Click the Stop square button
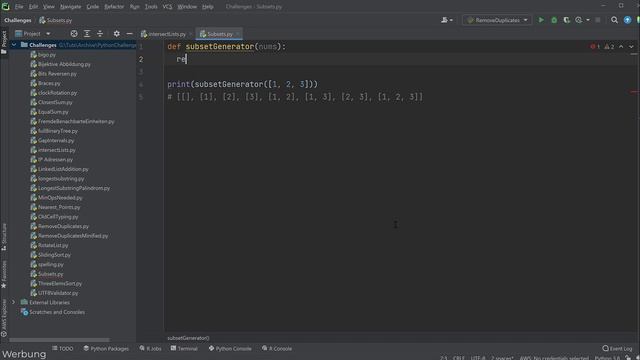Image resolution: width=640 pixels, height=360 pixels. pyautogui.click(x=598, y=20)
